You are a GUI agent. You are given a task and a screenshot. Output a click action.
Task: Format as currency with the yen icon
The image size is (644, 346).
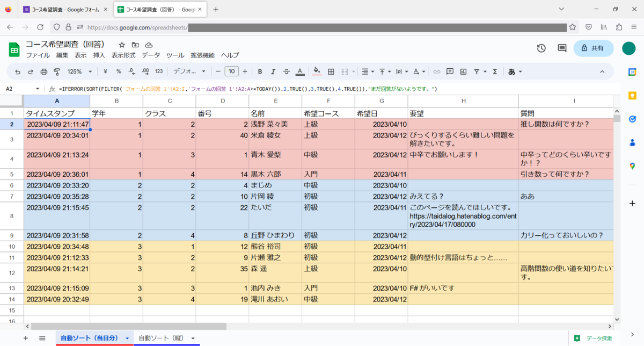click(x=105, y=71)
